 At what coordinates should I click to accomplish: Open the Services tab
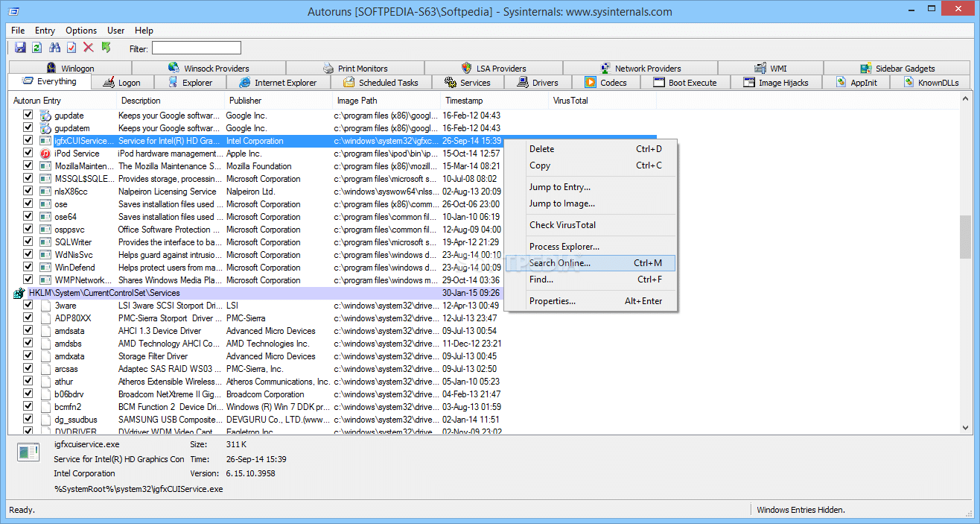(x=468, y=83)
